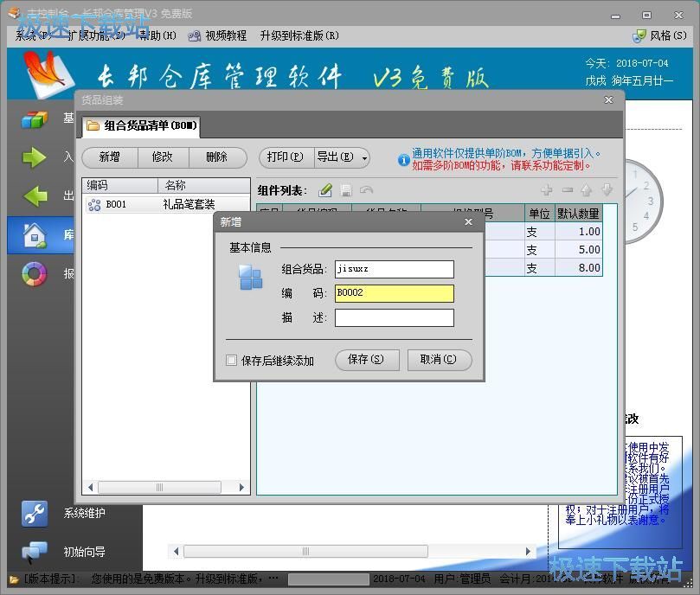This screenshot has height=595, width=700.
Task: Open the stock-in green right arrow icon
Action: coord(35,157)
